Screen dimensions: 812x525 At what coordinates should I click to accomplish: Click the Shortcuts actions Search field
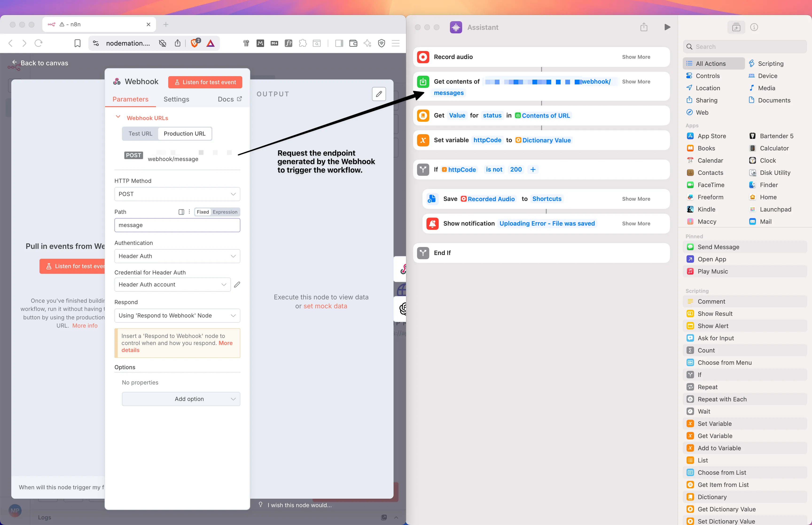745,47
